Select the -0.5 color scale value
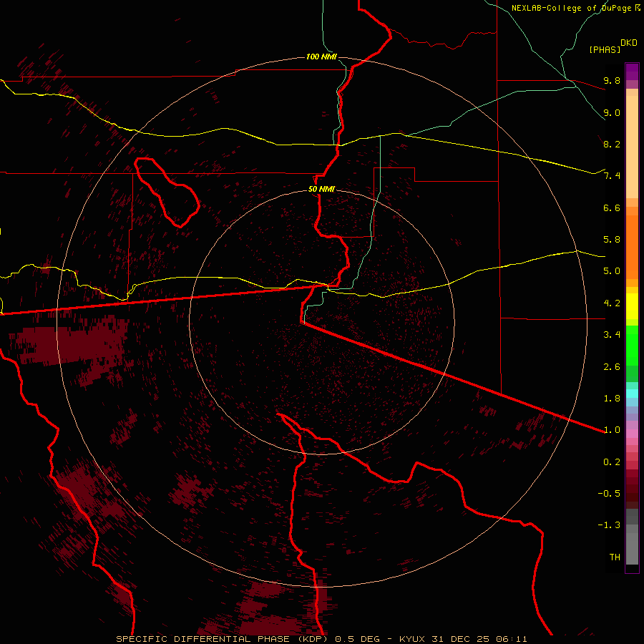This screenshot has width=644, height=644. [x=609, y=494]
